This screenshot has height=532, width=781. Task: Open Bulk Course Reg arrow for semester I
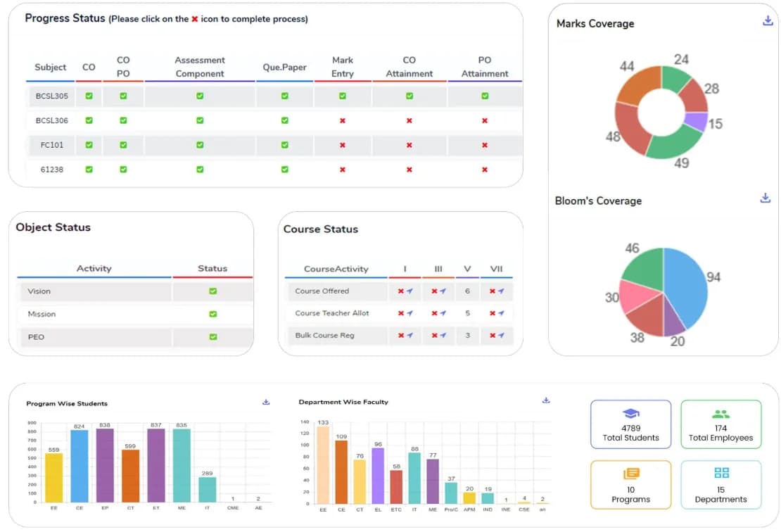[409, 335]
